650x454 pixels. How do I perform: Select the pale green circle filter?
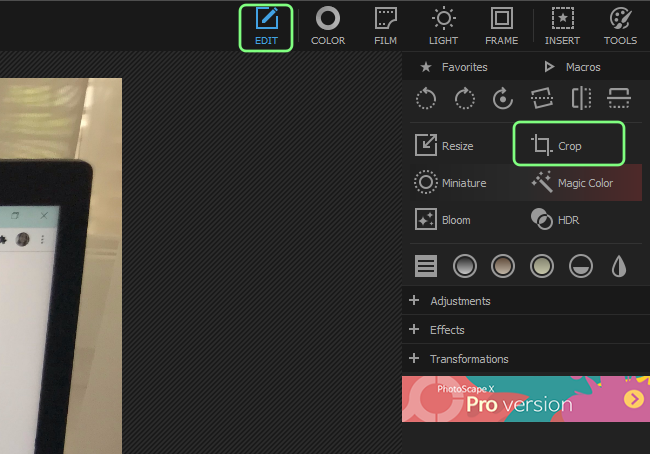point(542,266)
